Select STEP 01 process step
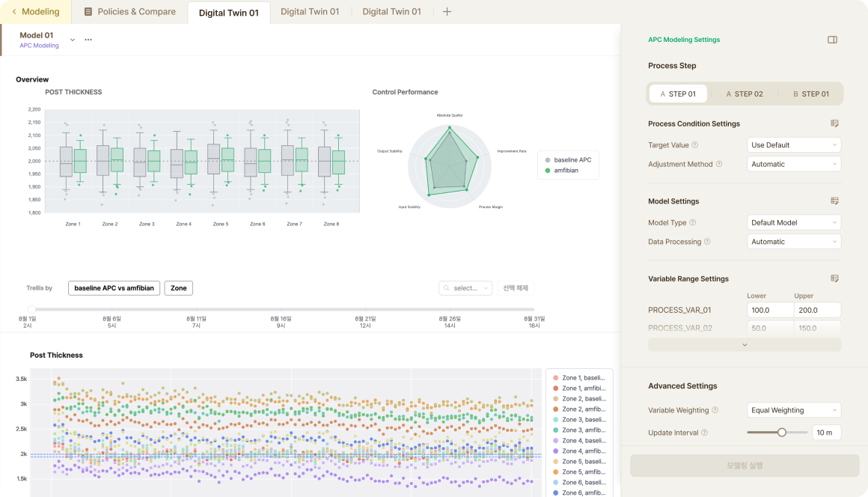868x497 pixels. (678, 94)
